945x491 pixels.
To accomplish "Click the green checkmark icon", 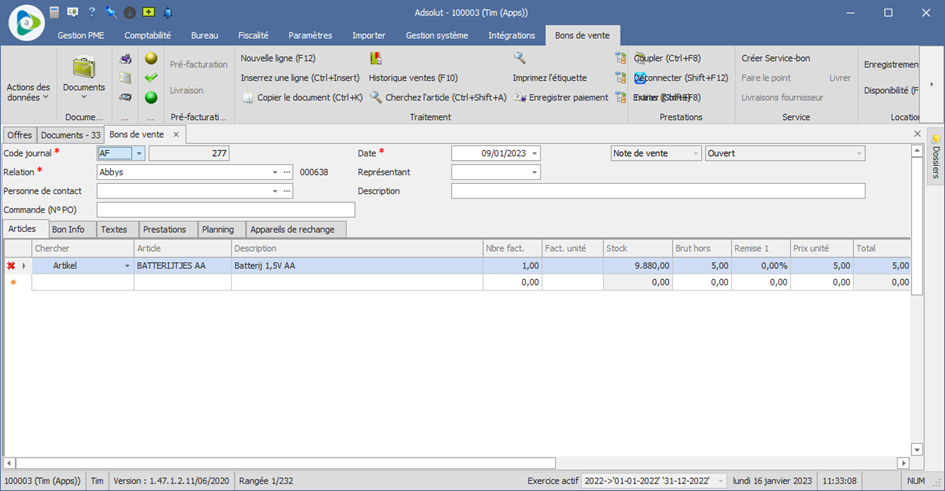I will click(x=151, y=77).
